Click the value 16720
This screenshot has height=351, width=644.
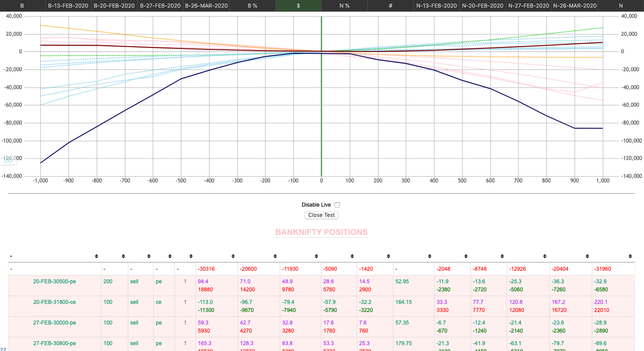pos(559,310)
